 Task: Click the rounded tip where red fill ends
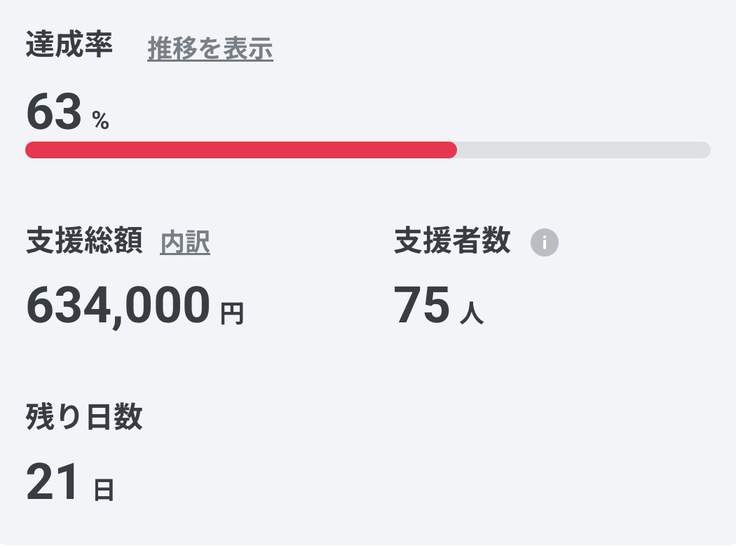pos(451,150)
